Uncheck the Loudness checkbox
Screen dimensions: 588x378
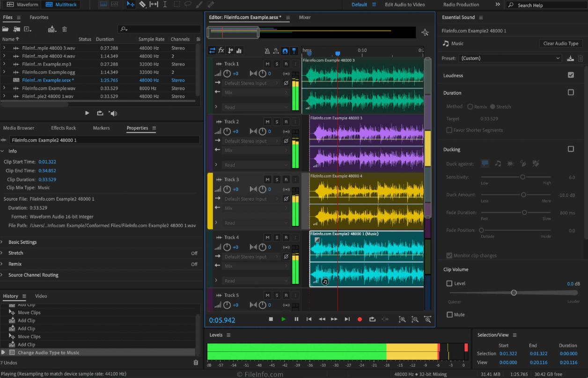coord(571,75)
